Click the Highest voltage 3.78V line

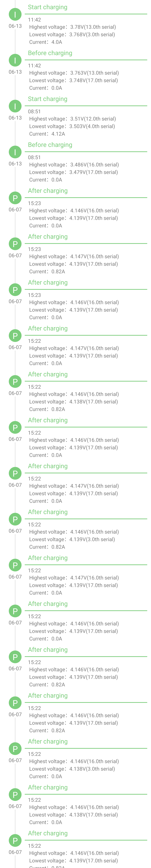pos(72,27)
